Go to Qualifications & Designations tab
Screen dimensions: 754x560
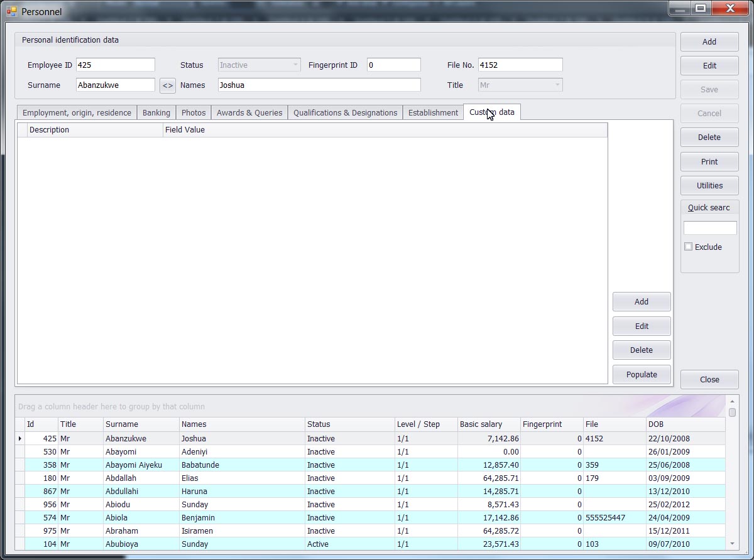point(345,113)
